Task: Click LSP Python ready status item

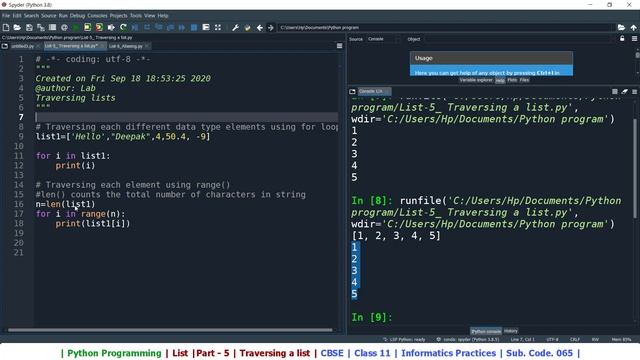Action: pyautogui.click(x=404, y=339)
